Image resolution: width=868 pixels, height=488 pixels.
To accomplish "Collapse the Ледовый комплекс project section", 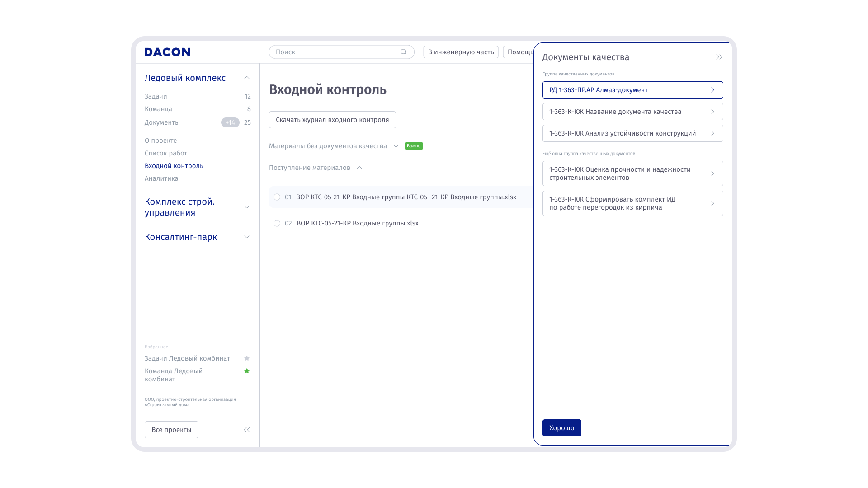I will coord(247,78).
